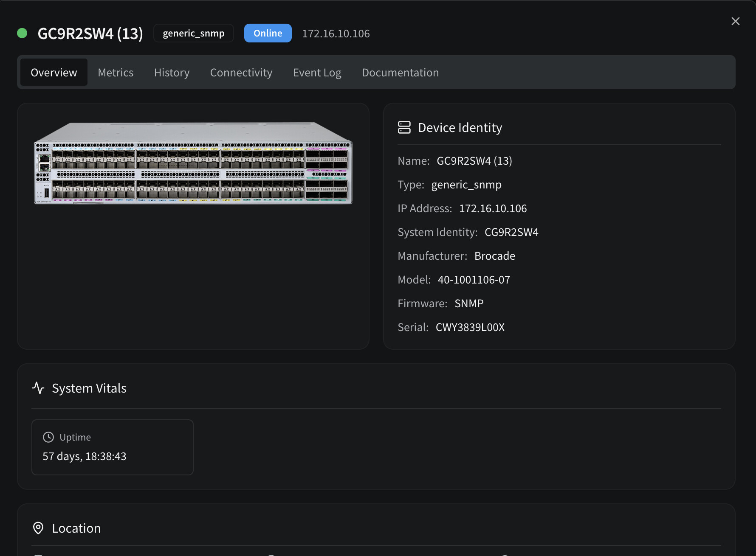This screenshot has width=756, height=556.
Task: Click the Uptime vitals card
Action: coord(112,447)
